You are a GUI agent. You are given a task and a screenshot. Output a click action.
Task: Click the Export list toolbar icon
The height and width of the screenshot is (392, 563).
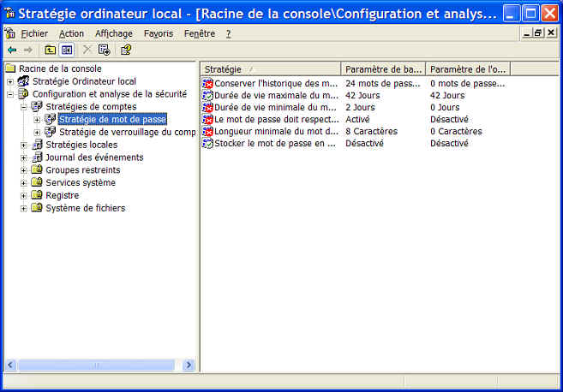(105, 50)
